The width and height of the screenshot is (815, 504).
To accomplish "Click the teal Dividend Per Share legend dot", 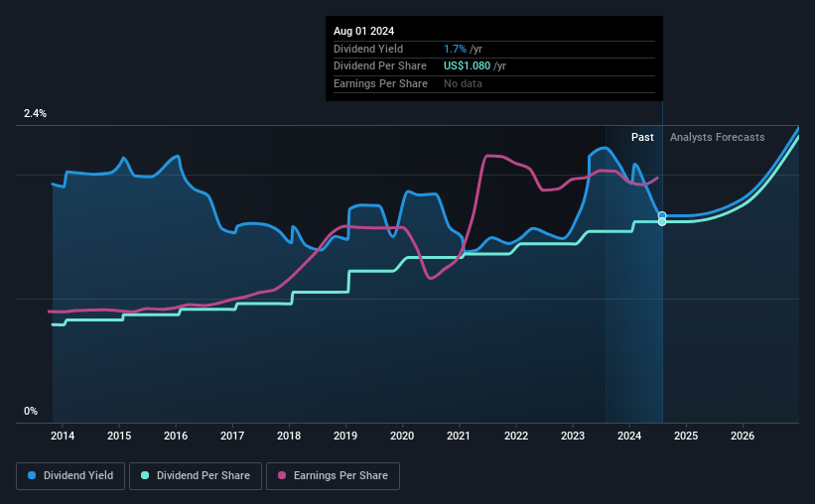I will tap(145, 475).
